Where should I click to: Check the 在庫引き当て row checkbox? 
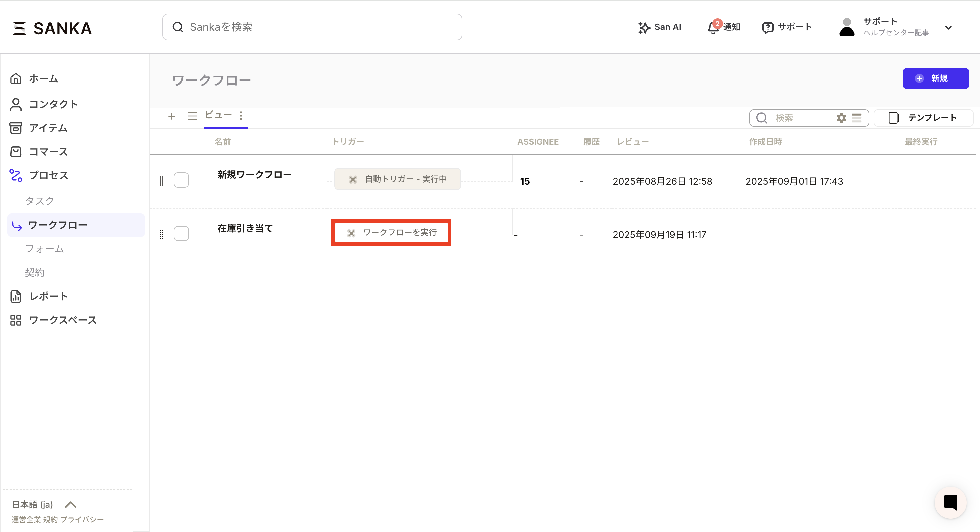click(181, 233)
